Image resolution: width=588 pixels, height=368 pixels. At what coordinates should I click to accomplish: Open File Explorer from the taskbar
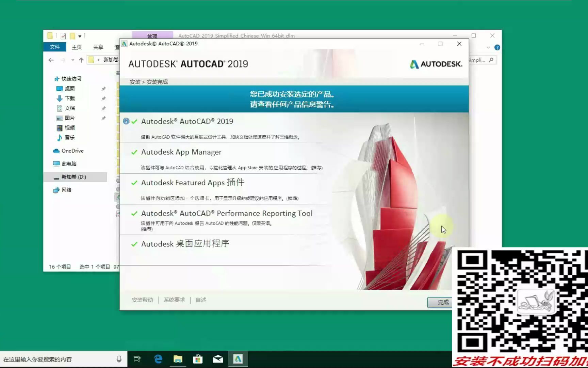178,359
